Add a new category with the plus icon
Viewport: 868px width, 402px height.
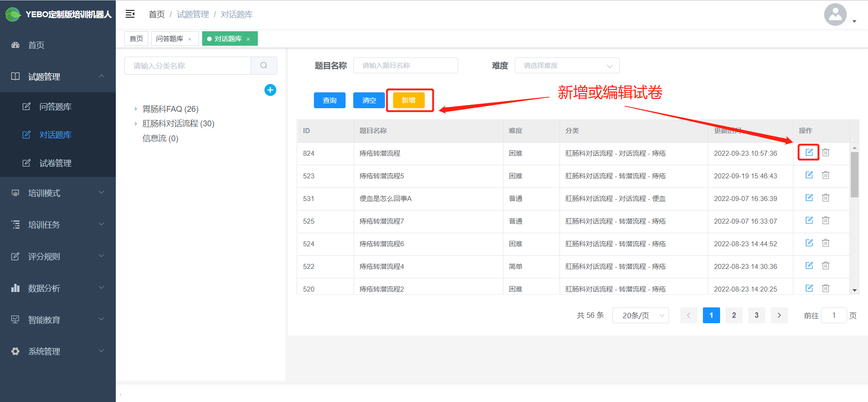(270, 90)
